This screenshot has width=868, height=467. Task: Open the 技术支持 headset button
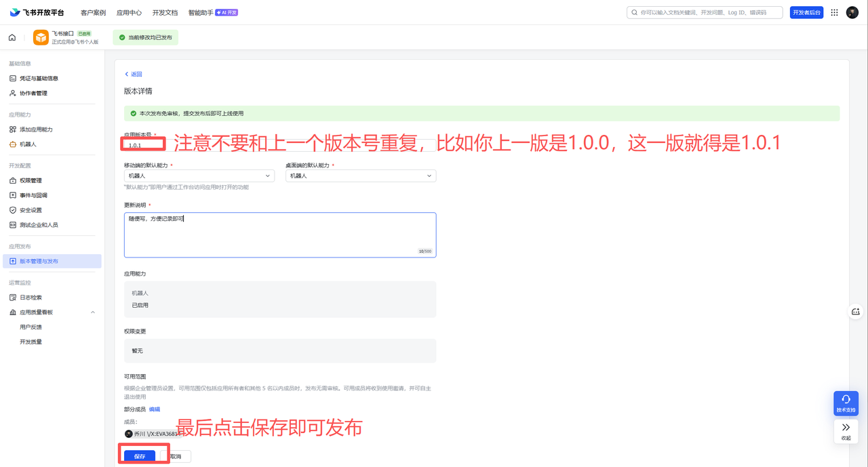point(846,403)
